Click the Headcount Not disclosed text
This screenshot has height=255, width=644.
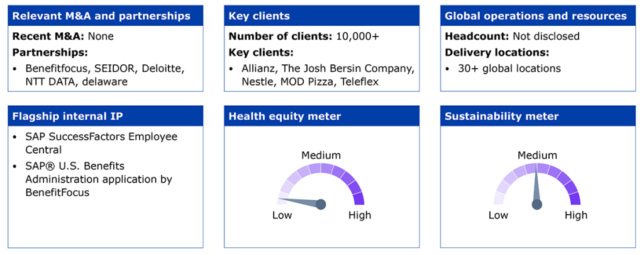[512, 36]
